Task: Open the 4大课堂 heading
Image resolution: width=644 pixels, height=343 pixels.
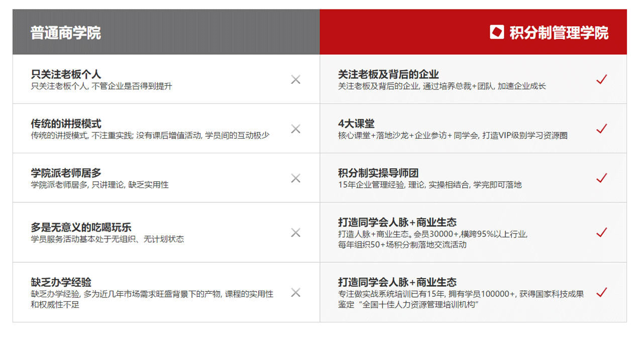Action: (x=356, y=124)
